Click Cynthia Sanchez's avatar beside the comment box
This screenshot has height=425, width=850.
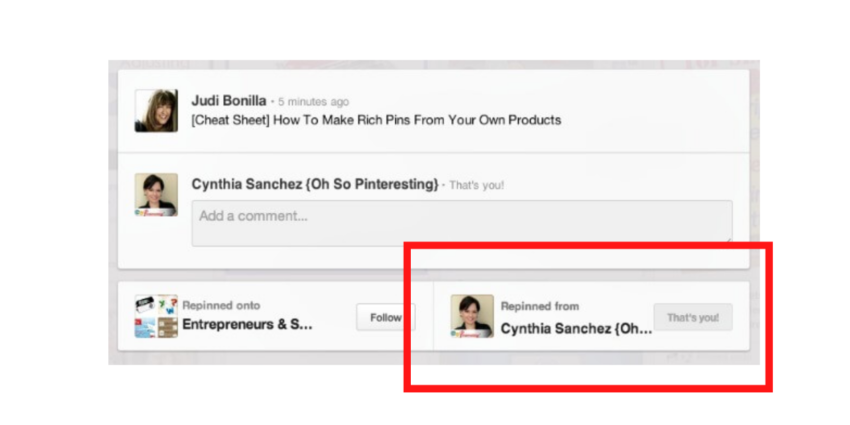click(156, 194)
